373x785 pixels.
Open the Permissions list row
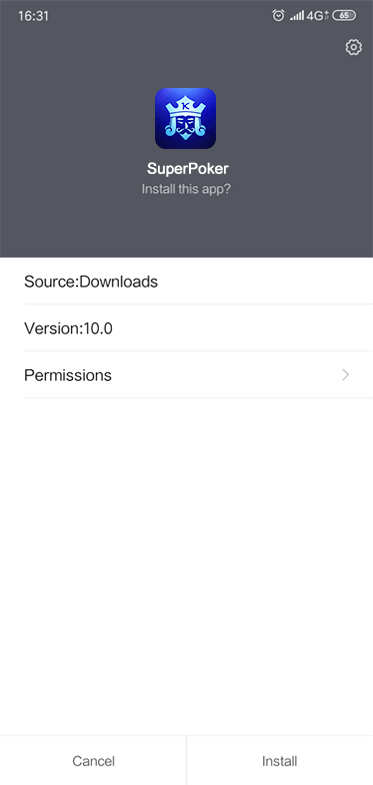coord(198,375)
